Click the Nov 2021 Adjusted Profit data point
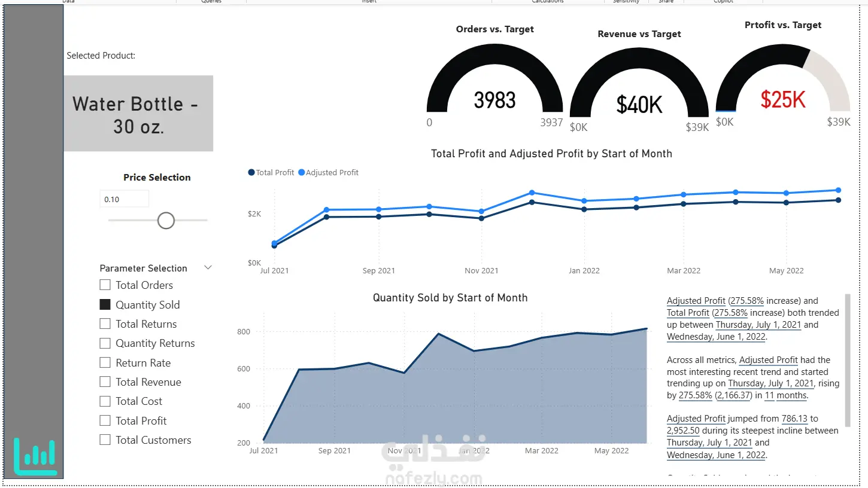The height and width of the screenshot is (488, 868). coord(481,212)
